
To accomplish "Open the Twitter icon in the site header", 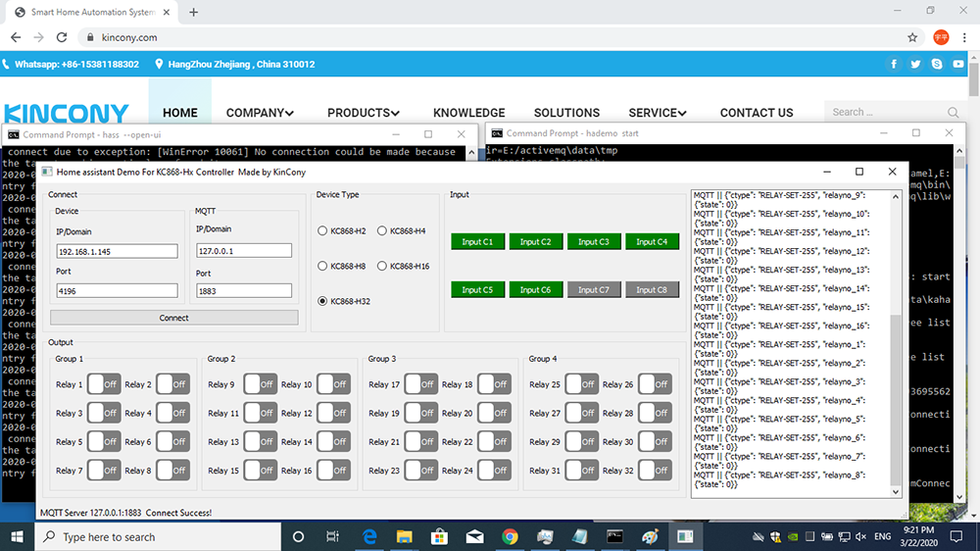I will pos(915,64).
